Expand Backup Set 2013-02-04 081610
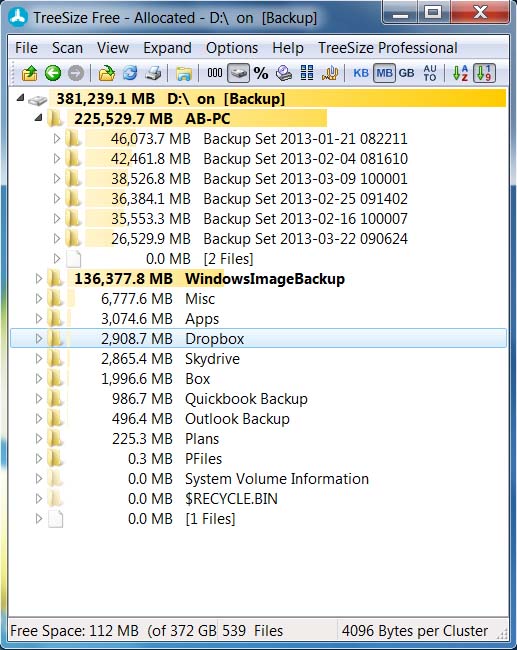 pos(57,158)
